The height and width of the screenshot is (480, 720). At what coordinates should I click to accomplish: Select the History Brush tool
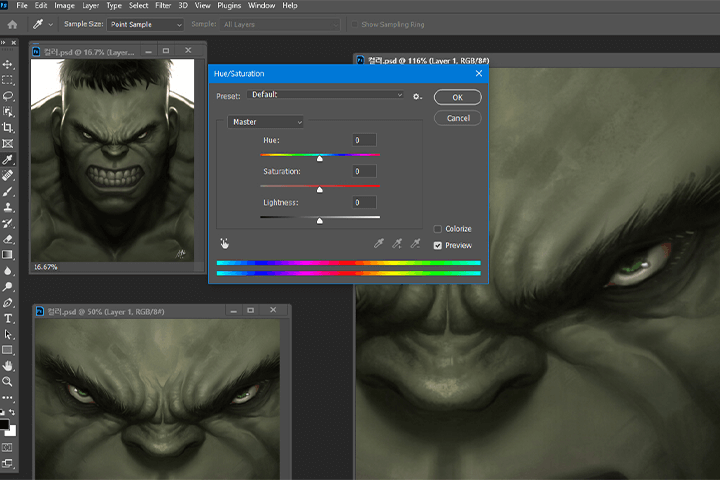pyautogui.click(x=8, y=223)
